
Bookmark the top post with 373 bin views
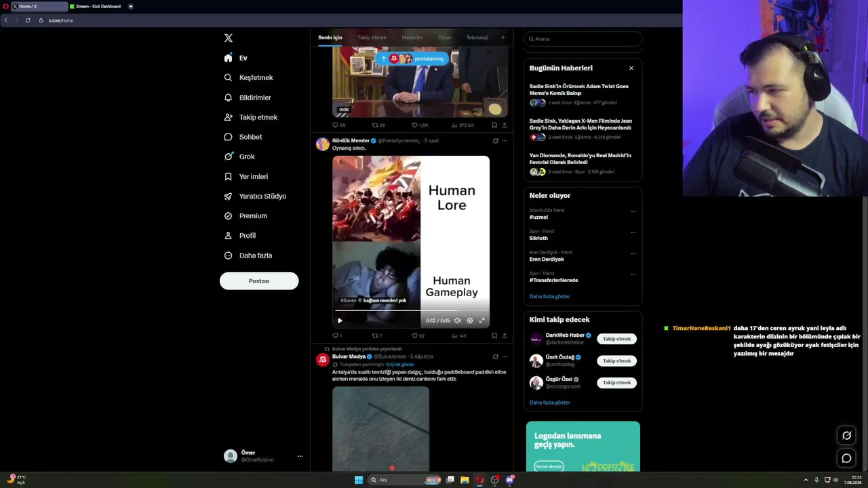coord(494,125)
